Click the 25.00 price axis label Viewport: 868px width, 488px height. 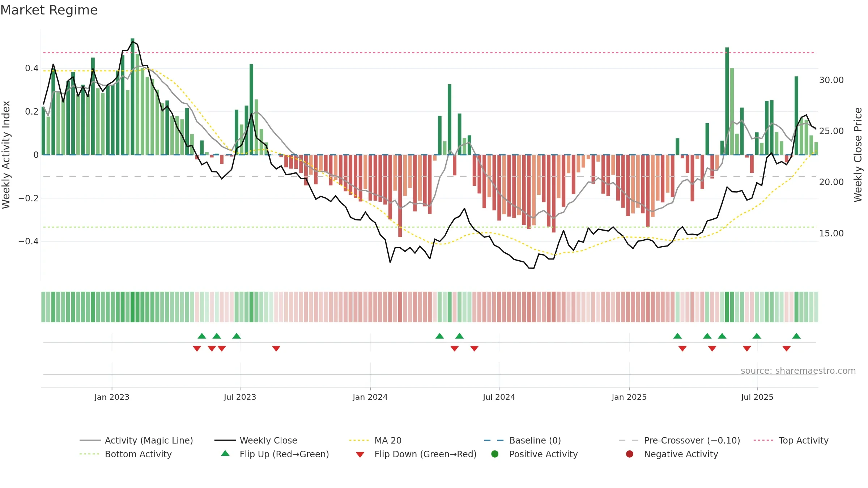point(831,131)
